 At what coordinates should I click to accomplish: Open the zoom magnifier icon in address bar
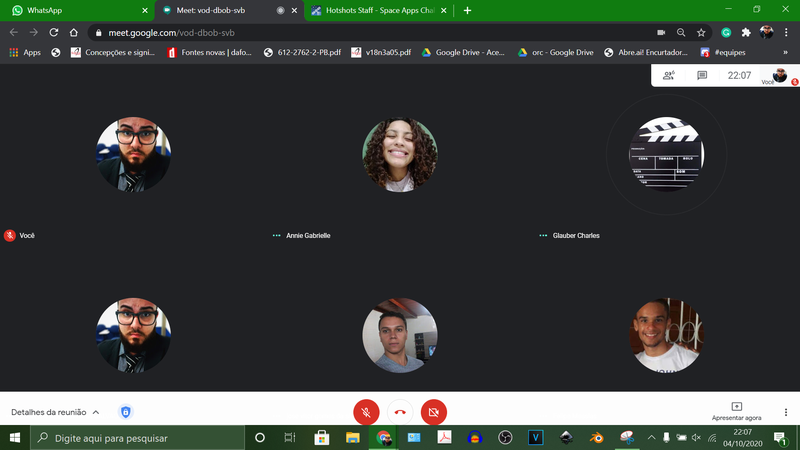[x=681, y=32]
